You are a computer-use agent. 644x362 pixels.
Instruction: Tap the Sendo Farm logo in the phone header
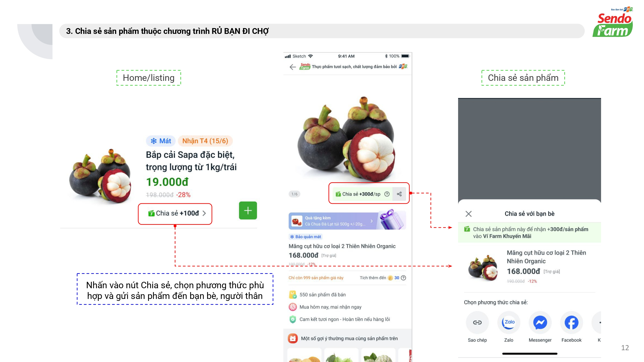coord(305,66)
